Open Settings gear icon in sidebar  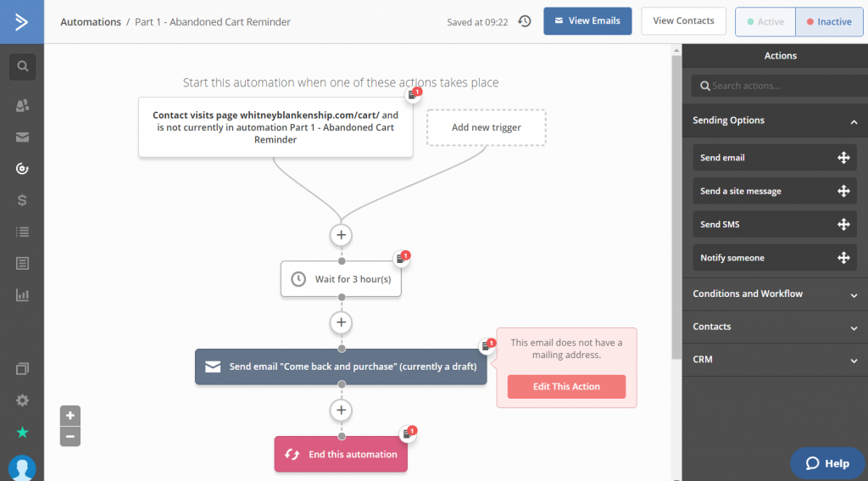tap(22, 400)
